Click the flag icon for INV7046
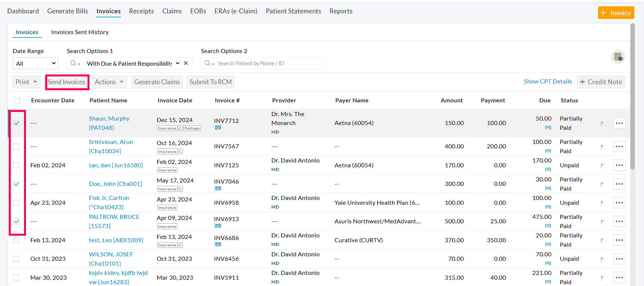Image resolution: width=644 pixels, height=286 pixels. 602,184
